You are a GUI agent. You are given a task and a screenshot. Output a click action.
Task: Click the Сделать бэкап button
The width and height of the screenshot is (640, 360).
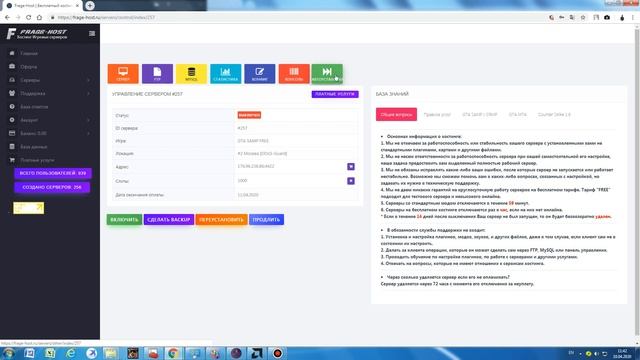(169, 220)
